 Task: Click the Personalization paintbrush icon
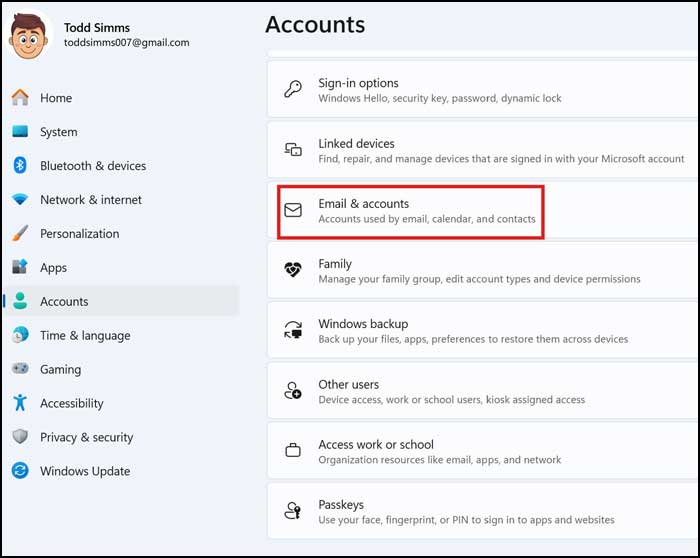[20, 233]
